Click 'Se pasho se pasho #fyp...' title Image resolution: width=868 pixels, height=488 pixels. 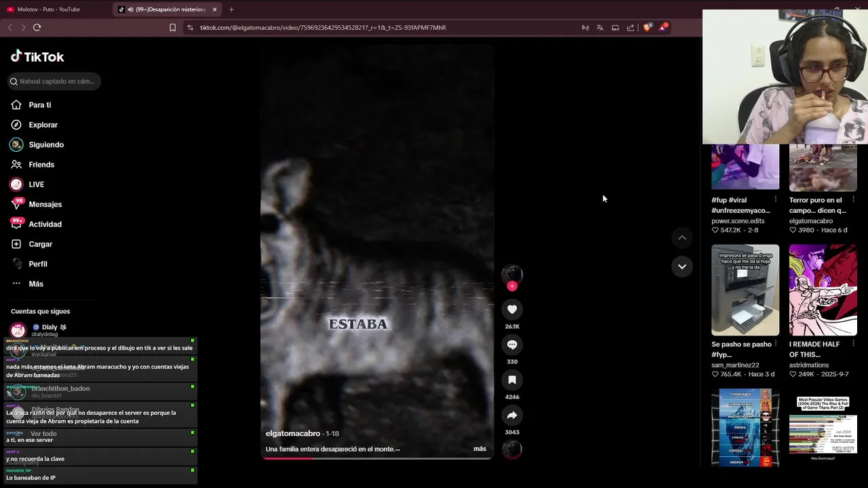(741, 349)
